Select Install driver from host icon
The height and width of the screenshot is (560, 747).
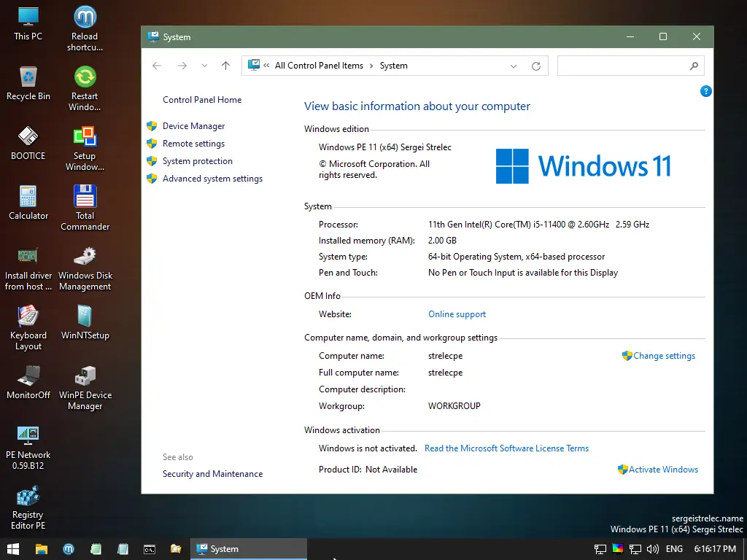[x=28, y=268]
